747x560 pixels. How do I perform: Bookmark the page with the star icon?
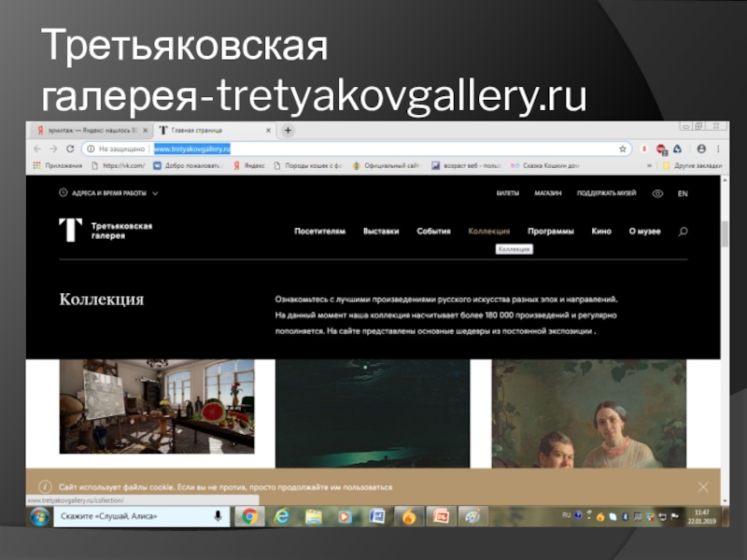pos(622,149)
